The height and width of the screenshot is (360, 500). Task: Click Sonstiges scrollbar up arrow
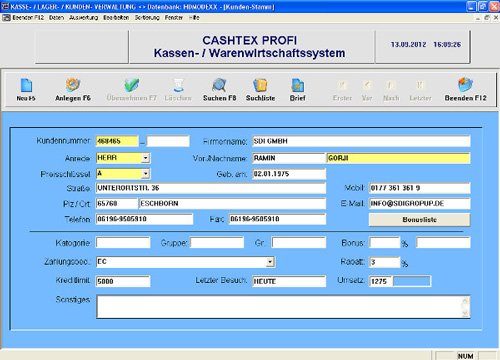pos(465,301)
